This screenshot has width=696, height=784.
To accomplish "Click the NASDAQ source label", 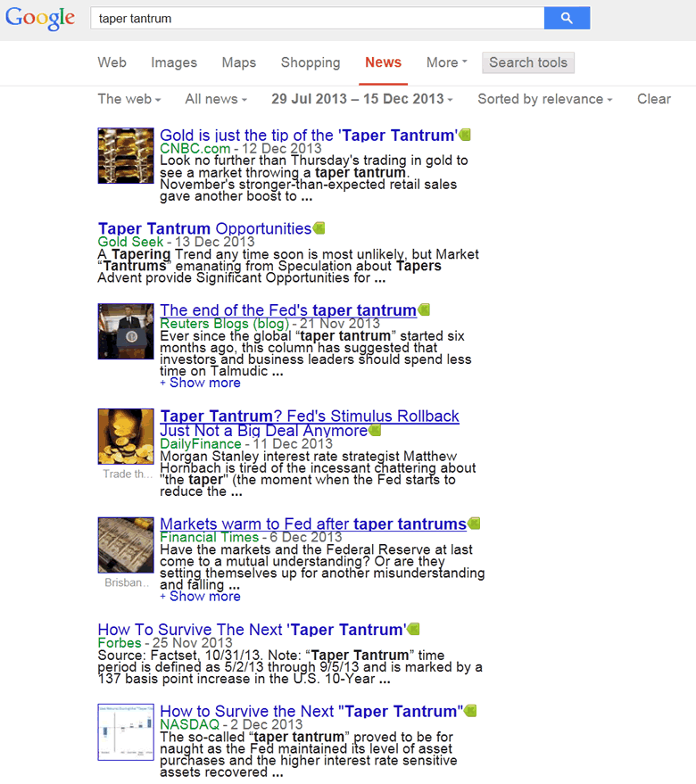I will coord(190,724).
